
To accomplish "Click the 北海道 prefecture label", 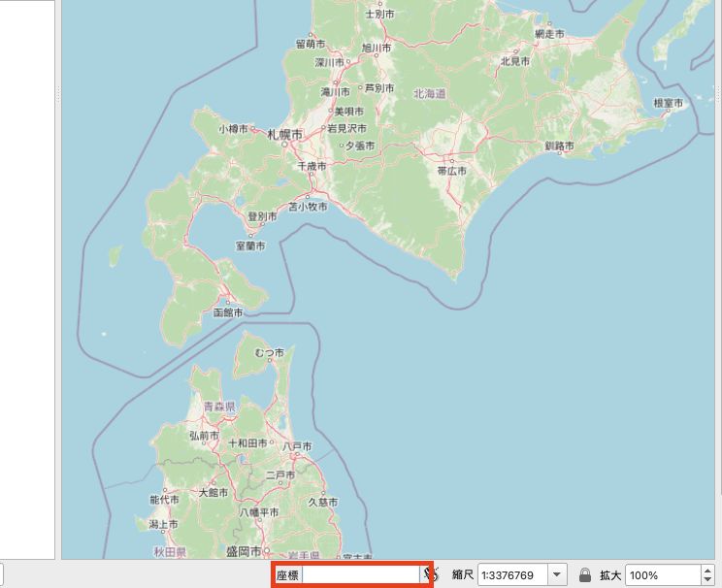I will [x=430, y=94].
